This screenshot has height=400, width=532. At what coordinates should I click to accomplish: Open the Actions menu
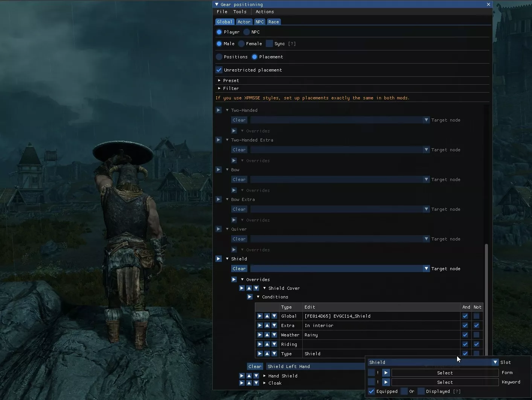[x=265, y=12]
